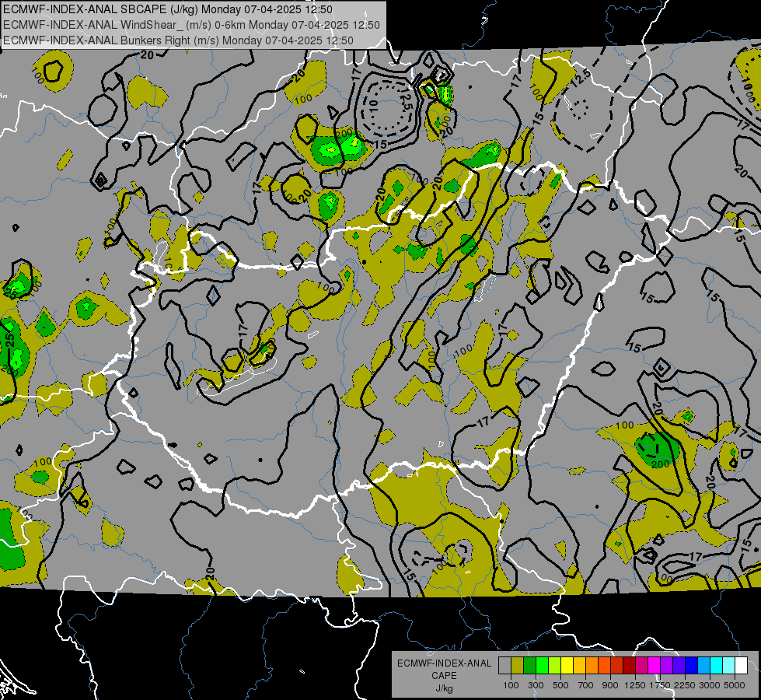Click the bright cyan legend swatch
Viewport: 761px width, 700px height.
717,666
